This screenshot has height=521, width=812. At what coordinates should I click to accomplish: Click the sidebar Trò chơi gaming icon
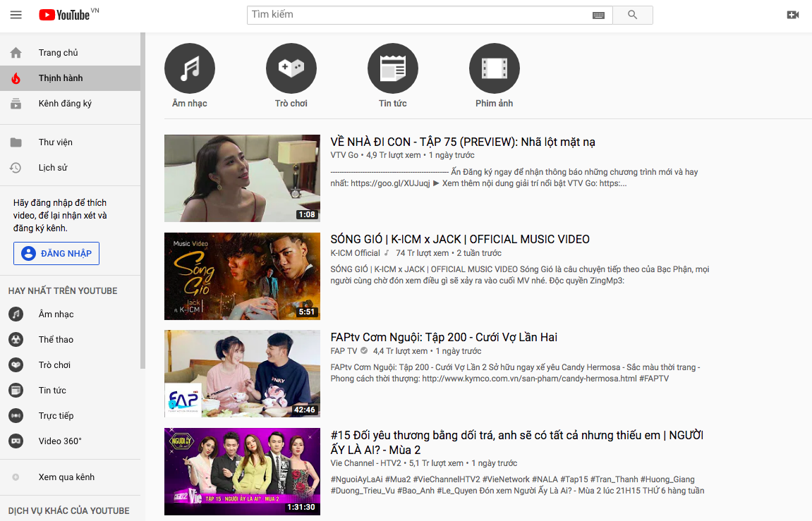[16, 364]
